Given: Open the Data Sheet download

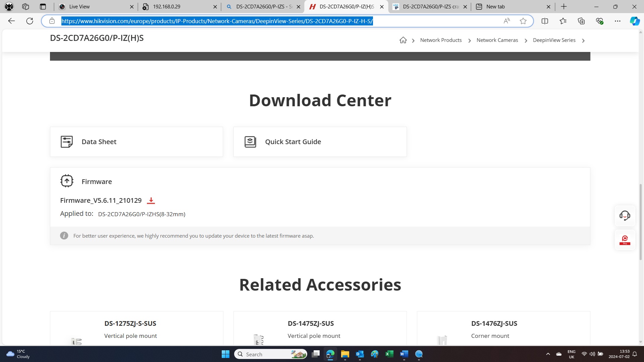Looking at the screenshot, I should 136,142.
